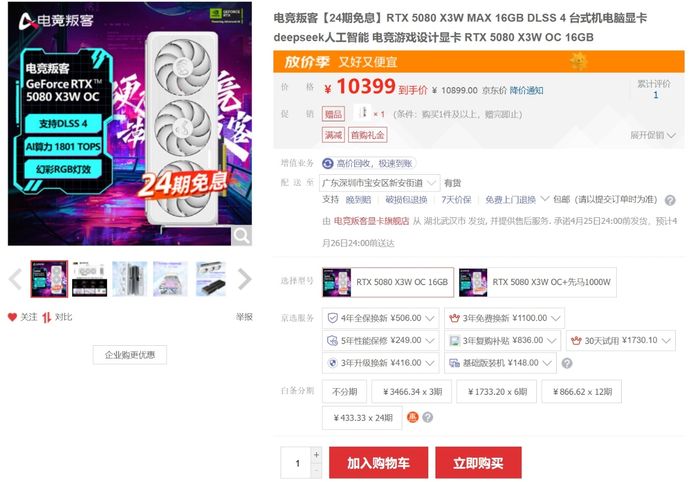Select the 不分期 installment option
This screenshot has width=700, height=482.
[x=344, y=392]
